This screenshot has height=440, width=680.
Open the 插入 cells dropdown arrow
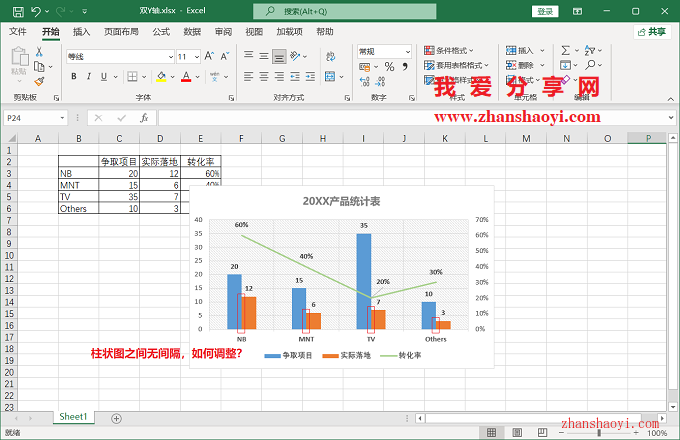(x=542, y=51)
